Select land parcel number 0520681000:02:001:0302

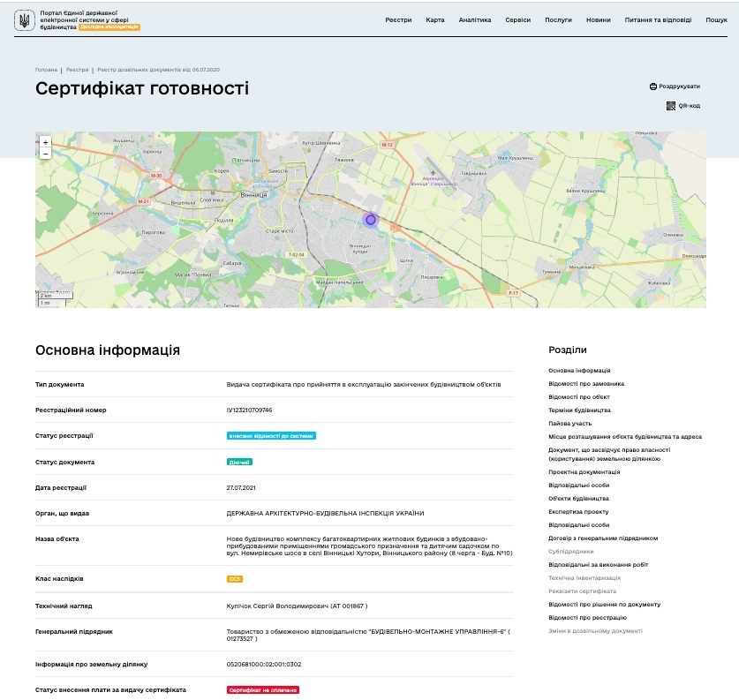tap(264, 664)
